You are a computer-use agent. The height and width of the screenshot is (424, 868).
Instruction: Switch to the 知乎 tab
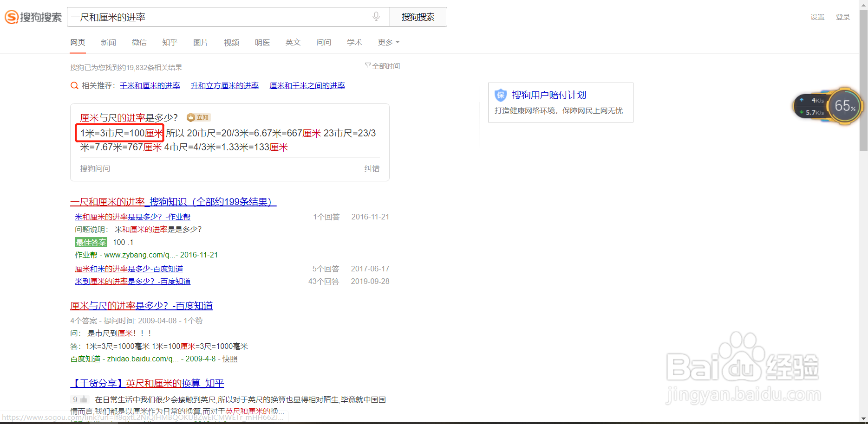pos(170,42)
